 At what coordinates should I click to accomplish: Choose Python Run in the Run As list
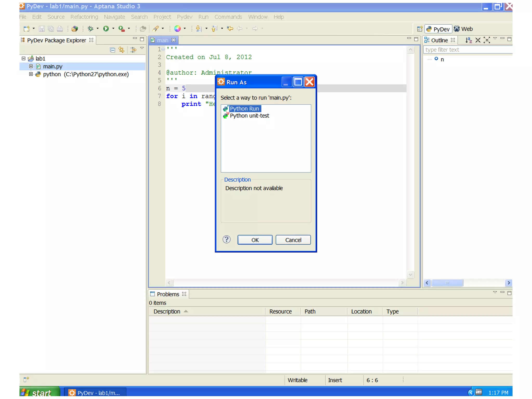coord(244,109)
